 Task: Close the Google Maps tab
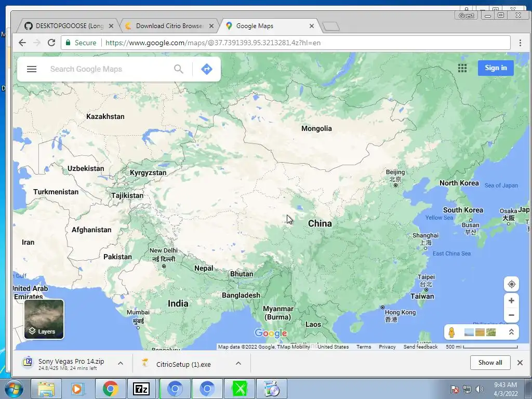pos(312,26)
